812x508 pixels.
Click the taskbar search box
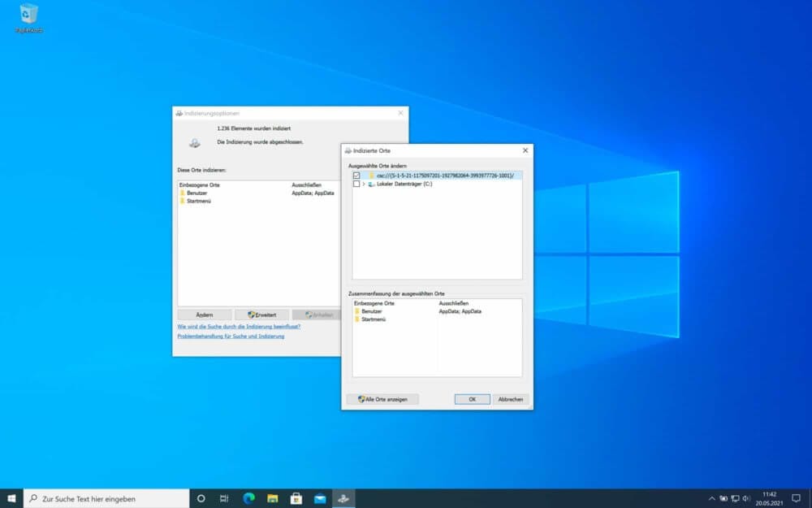click(106, 499)
